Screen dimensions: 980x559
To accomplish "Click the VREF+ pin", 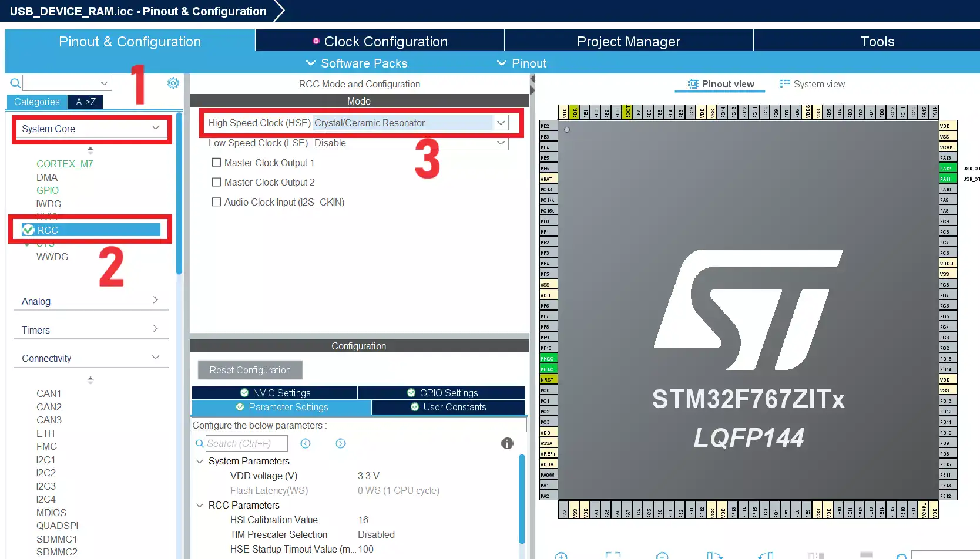I will (548, 454).
